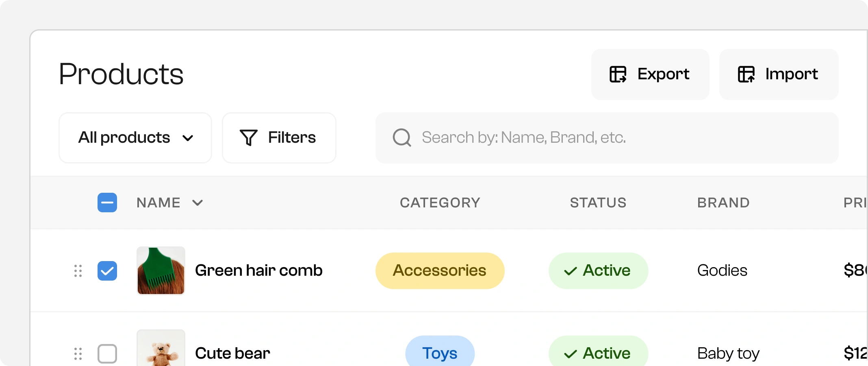Click the Export icon next to Export label

(618, 74)
